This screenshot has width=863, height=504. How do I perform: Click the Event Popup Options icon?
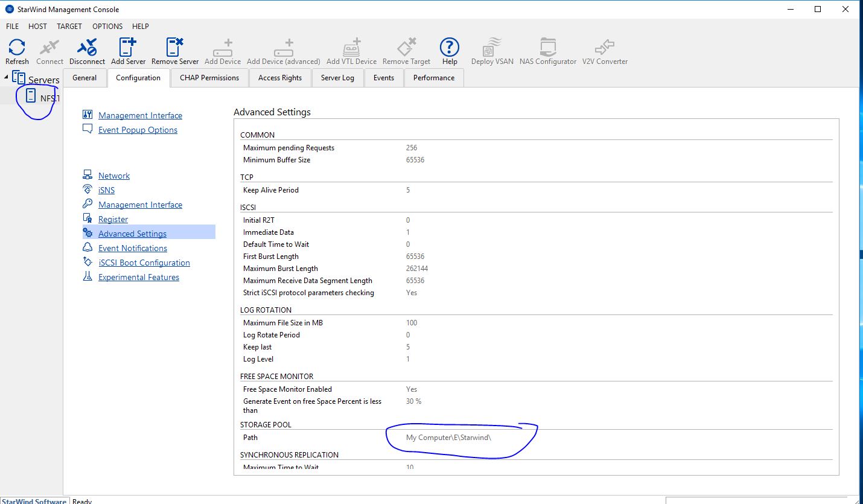coord(88,129)
